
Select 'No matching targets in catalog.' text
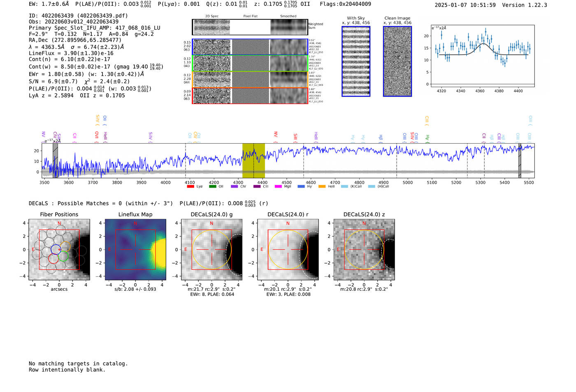78,363
